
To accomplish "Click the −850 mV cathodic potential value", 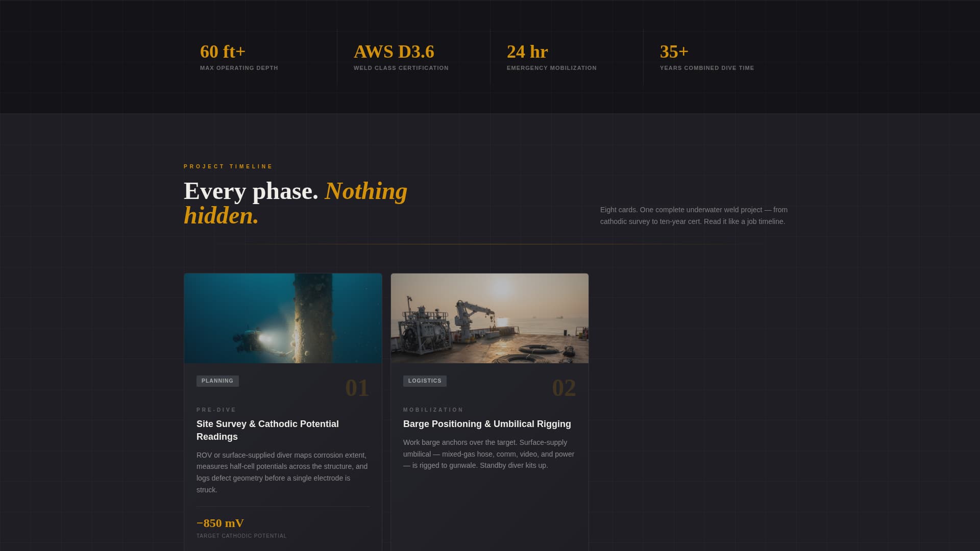I will 220,523.
